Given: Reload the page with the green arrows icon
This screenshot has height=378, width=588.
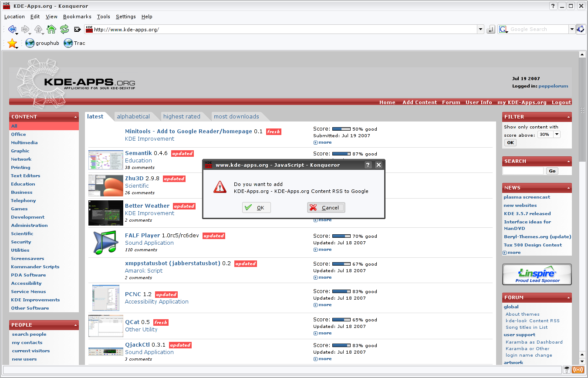Looking at the screenshot, I should (64, 29).
